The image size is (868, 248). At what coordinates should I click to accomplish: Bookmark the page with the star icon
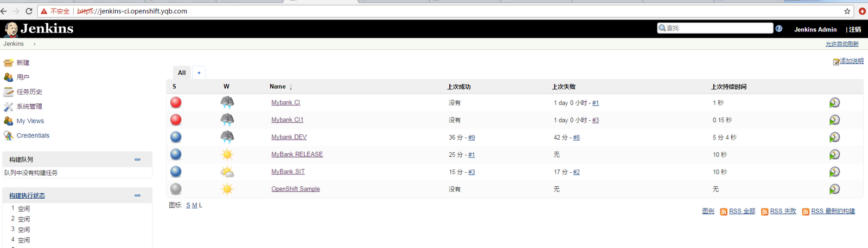coord(847,11)
